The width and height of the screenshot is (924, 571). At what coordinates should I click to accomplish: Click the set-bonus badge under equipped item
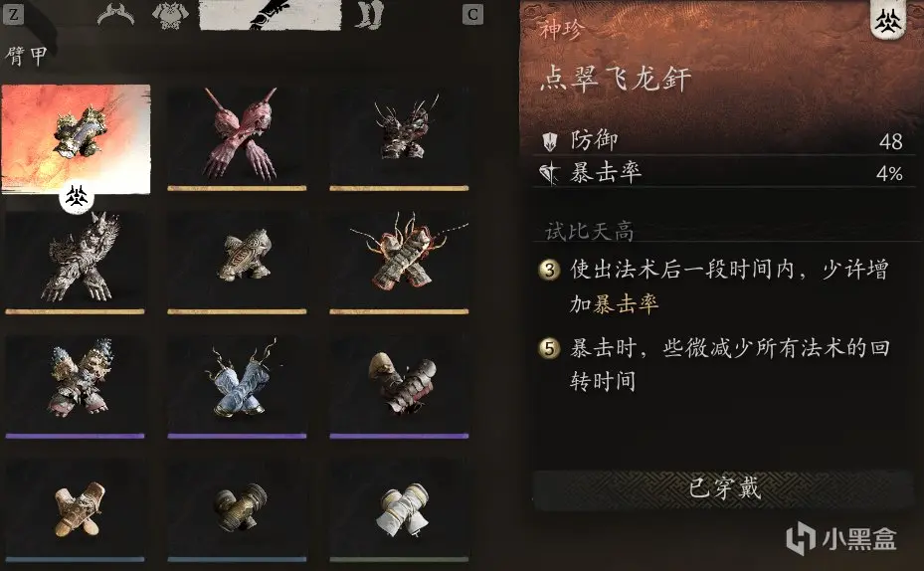tap(77, 197)
